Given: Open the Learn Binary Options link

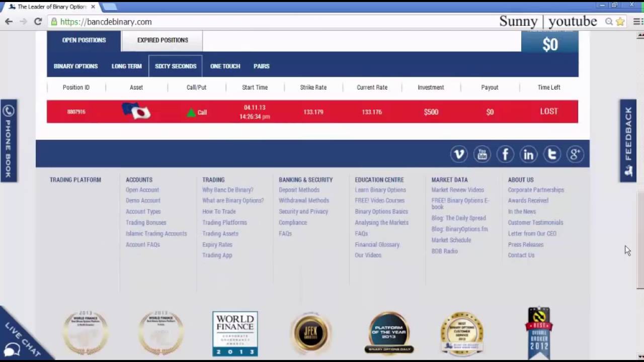Looking at the screenshot, I should click(380, 190).
